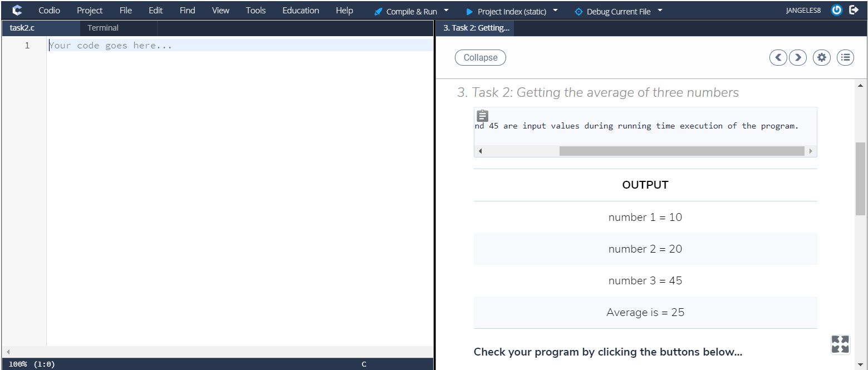Image resolution: width=868 pixels, height=370 pixels.
Task: Click the copy-to-clipboard icon above the code snippet
Action: 482,115
